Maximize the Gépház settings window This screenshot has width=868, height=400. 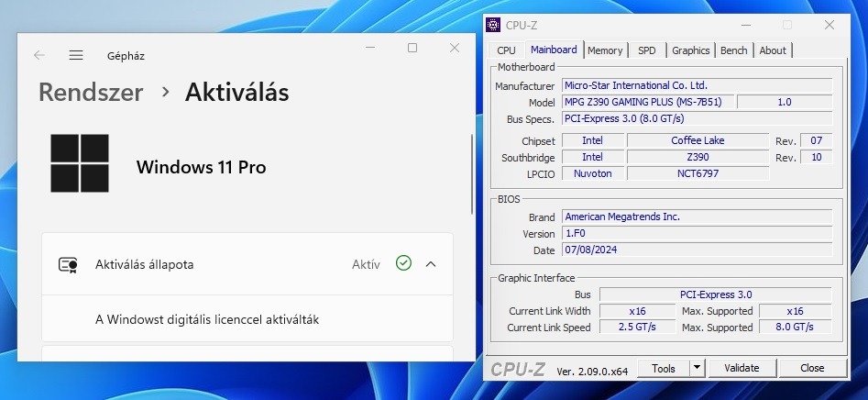(412, 49)
